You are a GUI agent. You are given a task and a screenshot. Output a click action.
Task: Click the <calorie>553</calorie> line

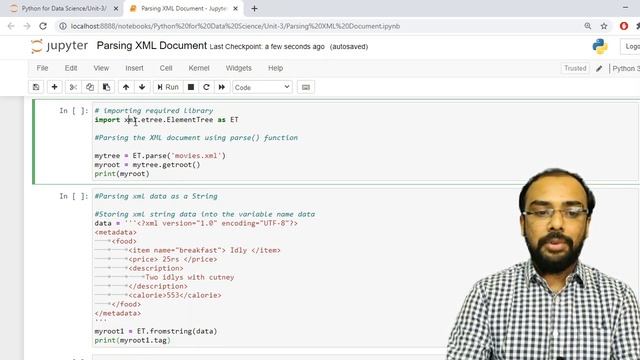pyautogui.click(x=175, y=295)
